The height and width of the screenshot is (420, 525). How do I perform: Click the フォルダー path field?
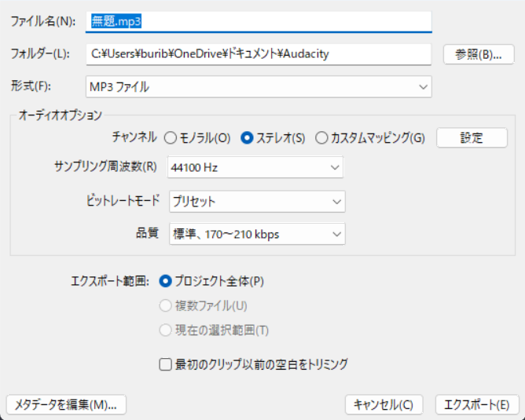(258, 54)
